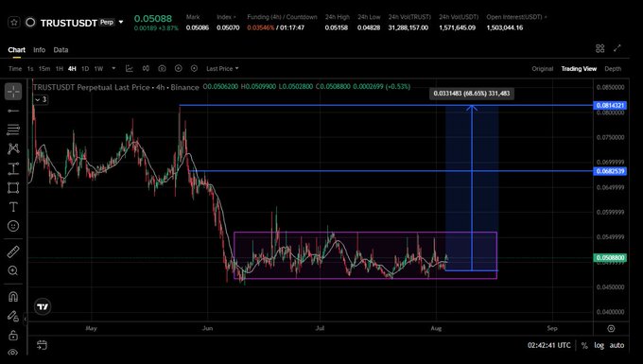643x364 pixels.
Task: Toggle percent scale mode
Action: 584,345
